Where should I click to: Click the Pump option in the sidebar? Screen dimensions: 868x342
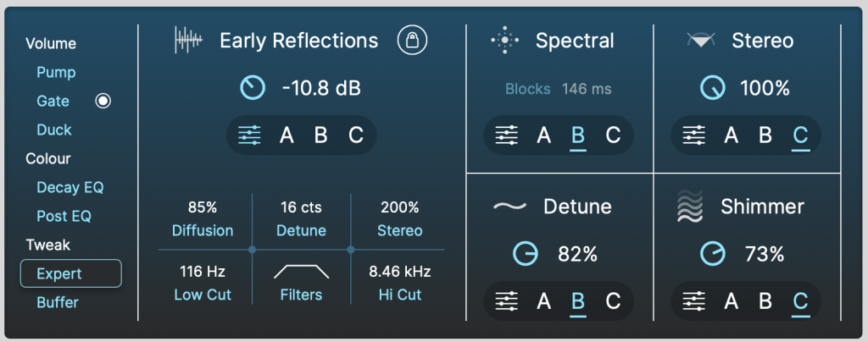pyautogui.click(x=56, y=73)
